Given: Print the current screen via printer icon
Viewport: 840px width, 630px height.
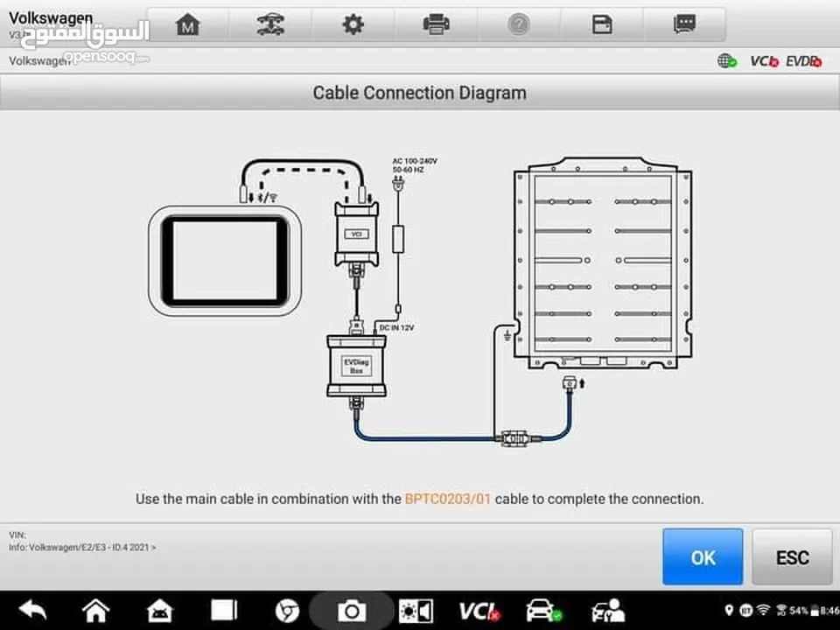Looking at the screenshot, I should pyautogui.click(x=436, y=24).
